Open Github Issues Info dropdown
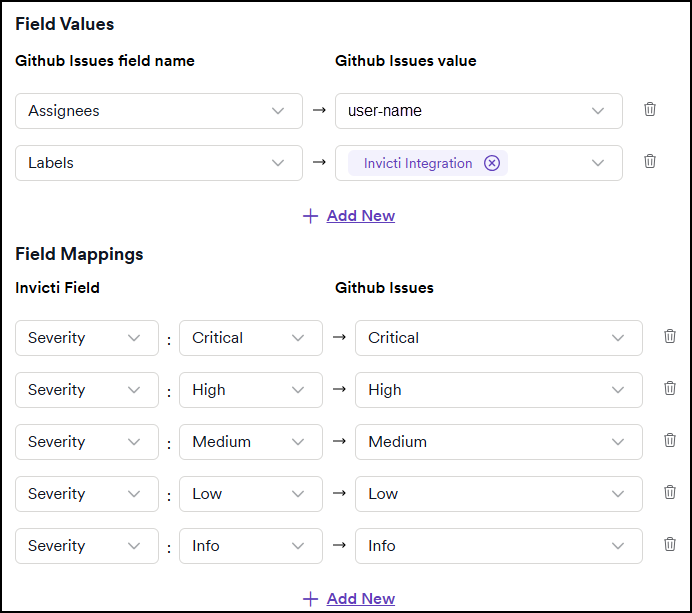The height and width of the screenshot is (613, 692). (x=499, y=546)
